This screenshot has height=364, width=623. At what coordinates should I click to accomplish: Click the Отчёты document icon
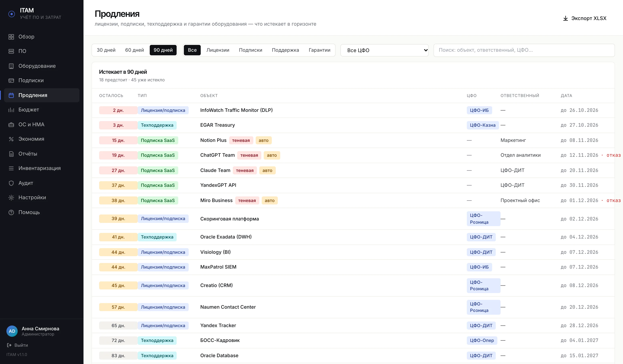11,154
